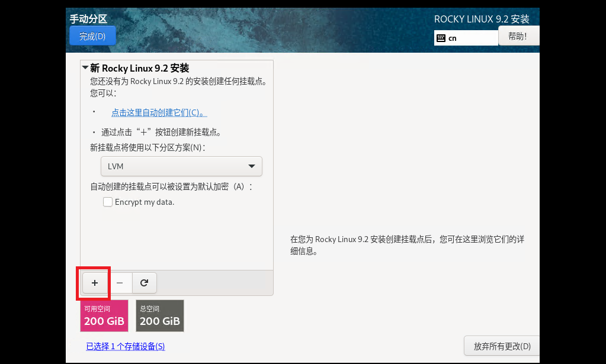Click the 新挂载点将使用以下分区方案(N) label

(x=148, y=147)
